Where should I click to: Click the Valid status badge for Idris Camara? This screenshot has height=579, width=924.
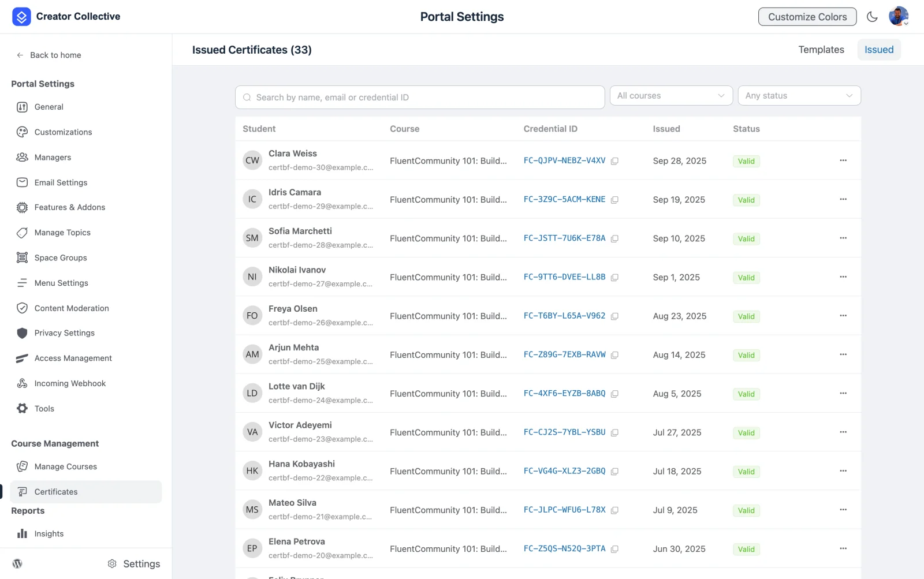click(746, 200)
